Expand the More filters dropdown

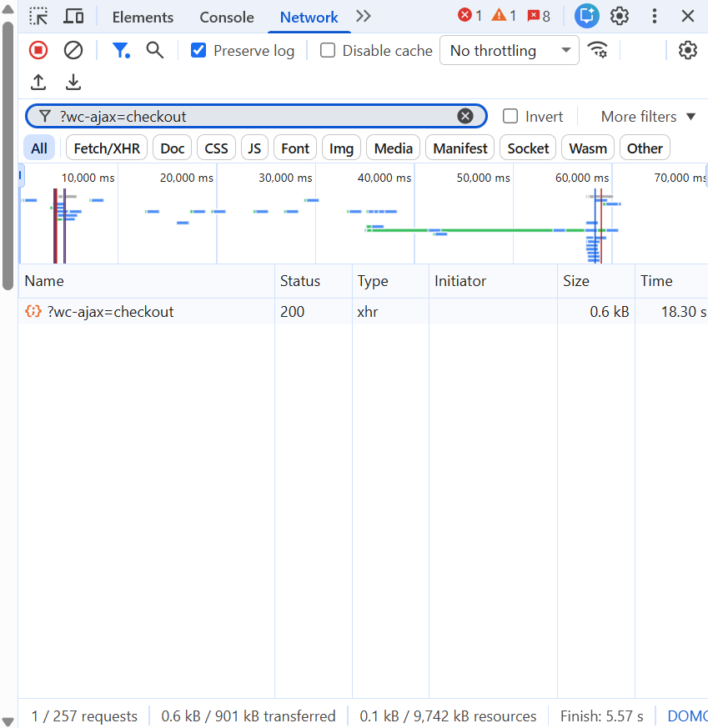point(648,117)
